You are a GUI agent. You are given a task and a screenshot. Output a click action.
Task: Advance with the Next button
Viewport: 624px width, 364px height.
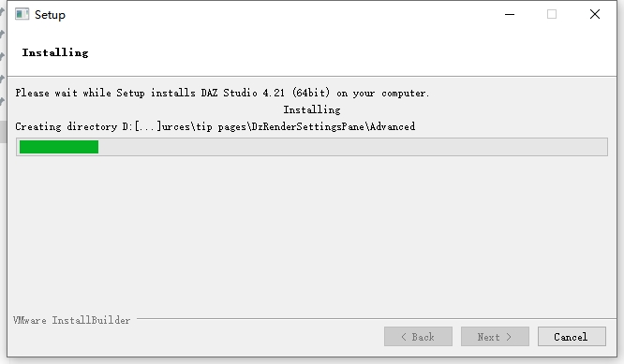(x=495, y=337)
